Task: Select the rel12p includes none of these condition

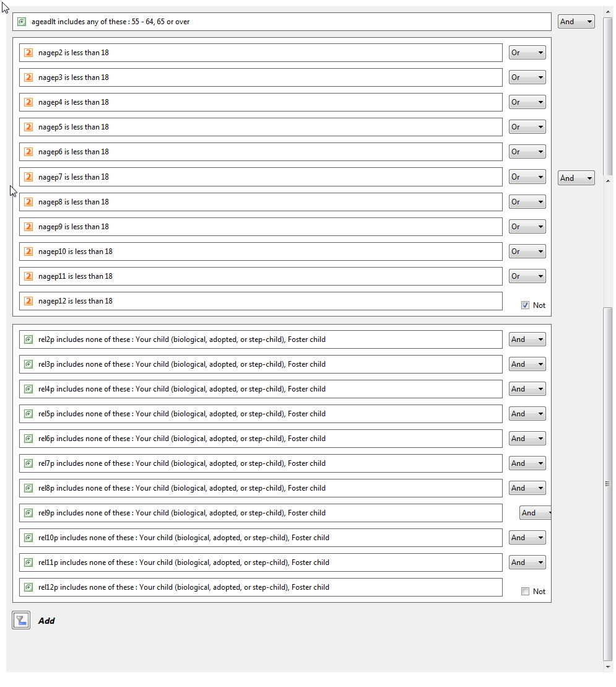Action: 261,587
